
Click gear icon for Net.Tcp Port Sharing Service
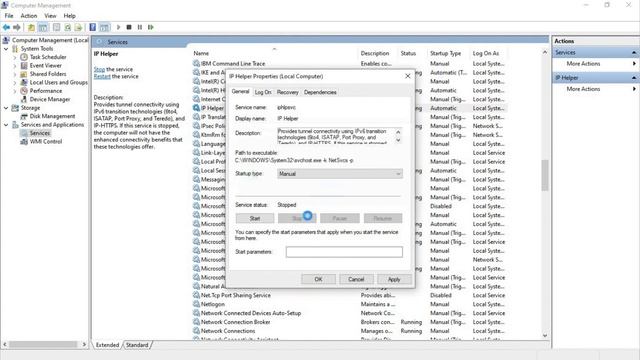coord(196,295)
